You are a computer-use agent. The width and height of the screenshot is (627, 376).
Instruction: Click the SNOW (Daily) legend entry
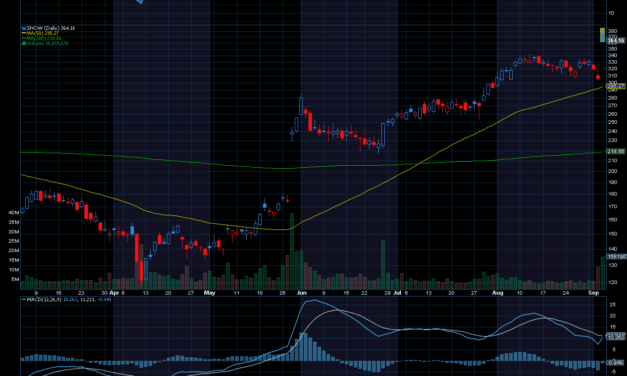48,28
